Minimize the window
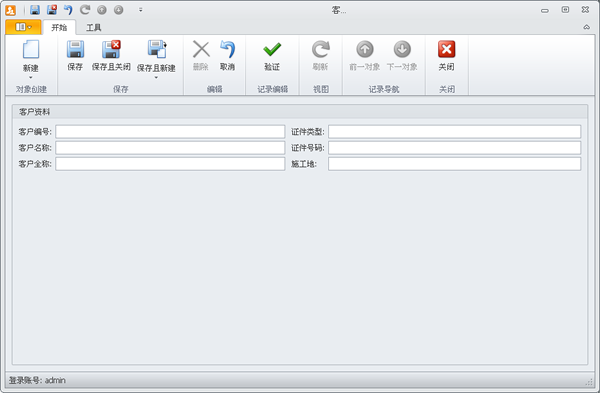600x393 pixels. point(545,10)
